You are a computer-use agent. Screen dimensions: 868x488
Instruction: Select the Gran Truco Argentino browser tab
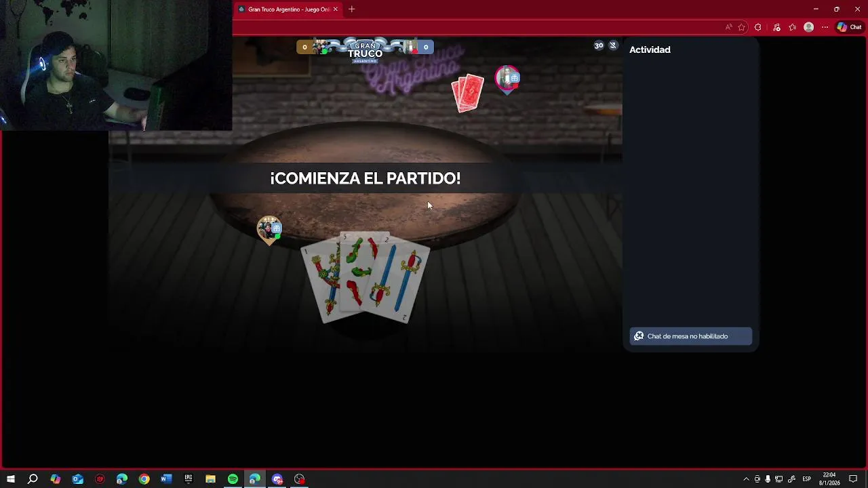coord(288,9)
